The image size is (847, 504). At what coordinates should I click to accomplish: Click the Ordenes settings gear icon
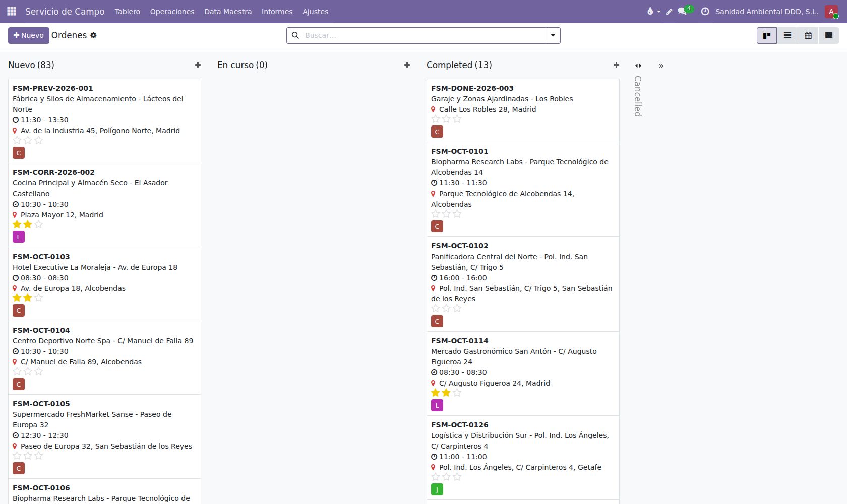(93, 35)
